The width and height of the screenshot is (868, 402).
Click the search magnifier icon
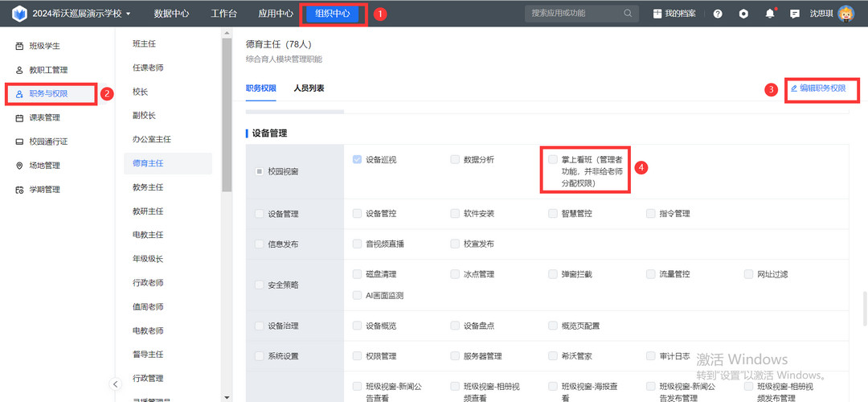click(x=628, y=14)
